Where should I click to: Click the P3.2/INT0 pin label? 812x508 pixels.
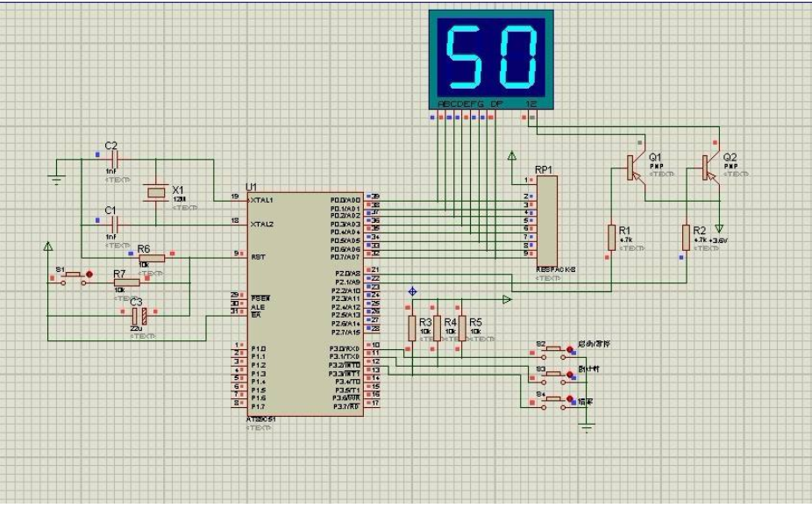coord(345,366)
